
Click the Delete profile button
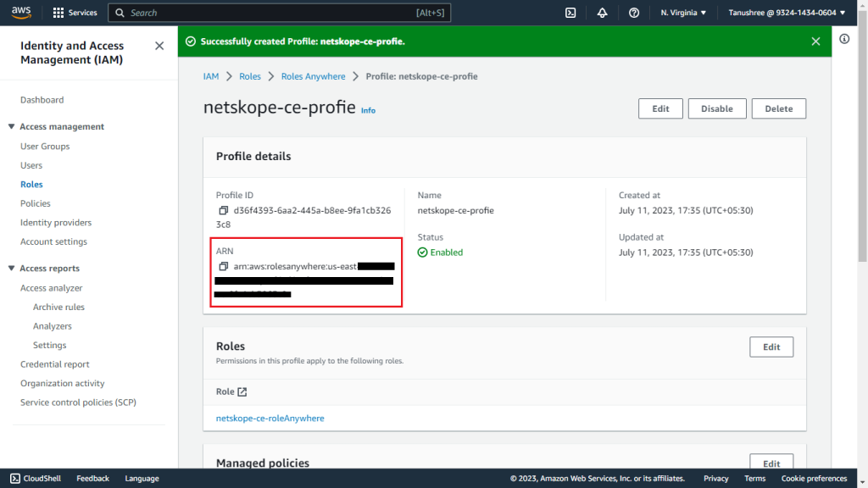(x=779, y=108)
